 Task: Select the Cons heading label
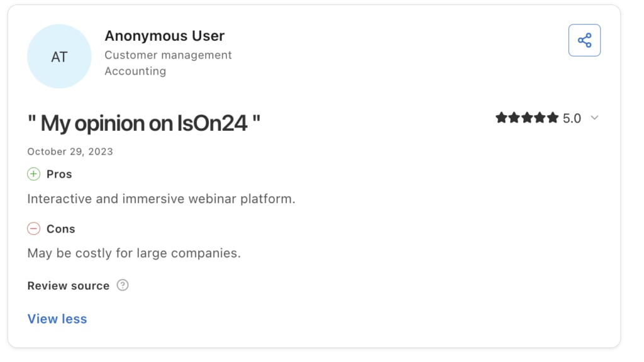(x=61, y=229)
